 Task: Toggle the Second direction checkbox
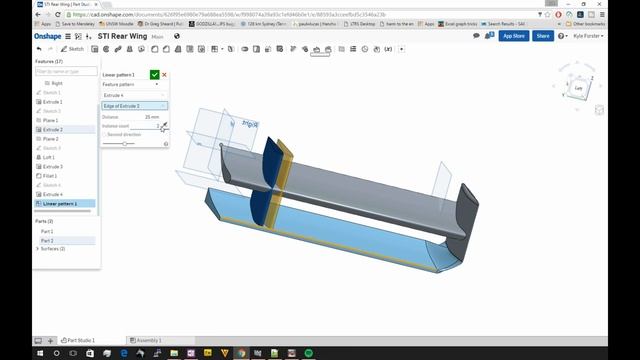tap(104, 134)
